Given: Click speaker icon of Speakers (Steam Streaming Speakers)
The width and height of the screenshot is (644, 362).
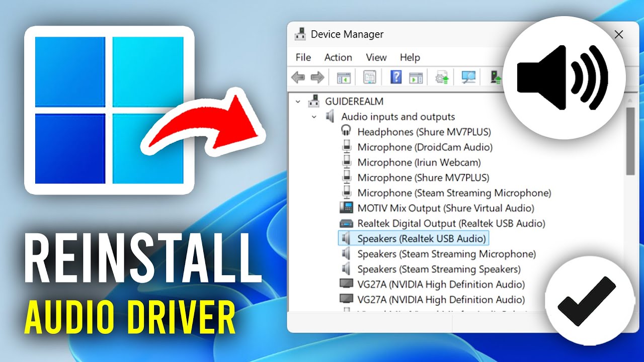Looking at the screenshot, I should 345,269.
